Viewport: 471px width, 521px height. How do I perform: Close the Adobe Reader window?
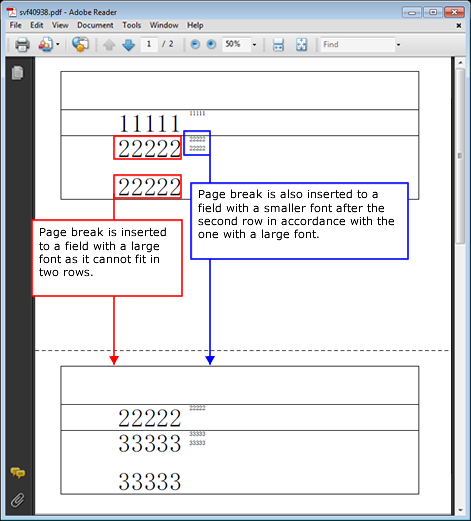(x=454, y=13)
